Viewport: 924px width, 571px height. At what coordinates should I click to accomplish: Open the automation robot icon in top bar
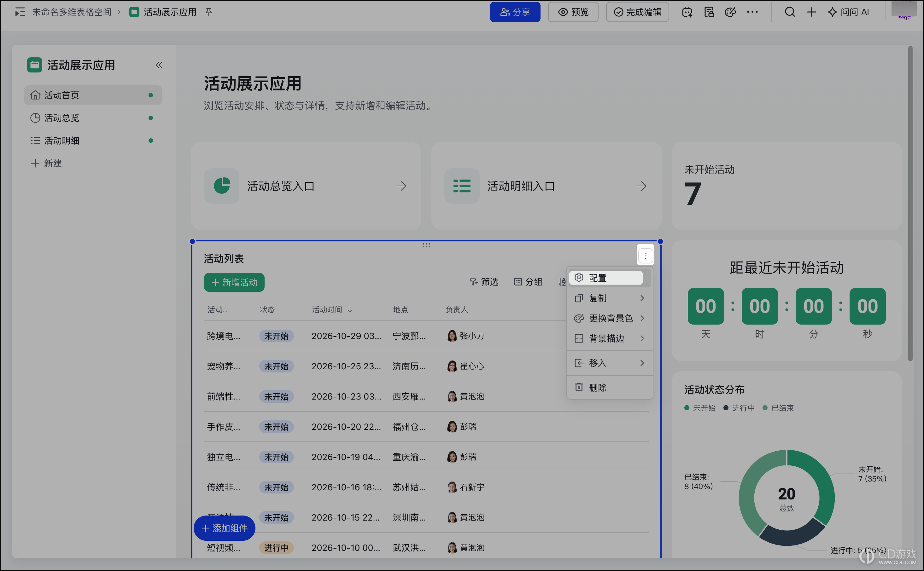tap(687, 12)
